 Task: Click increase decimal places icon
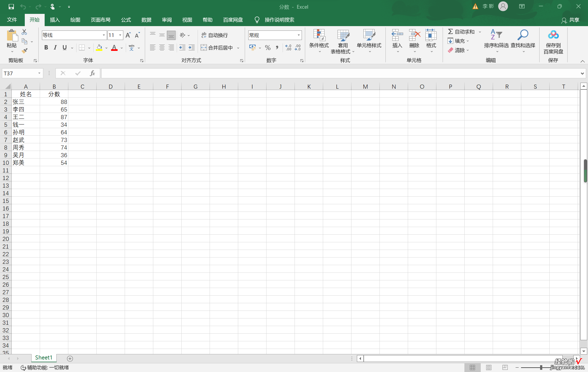click(289, 48)
